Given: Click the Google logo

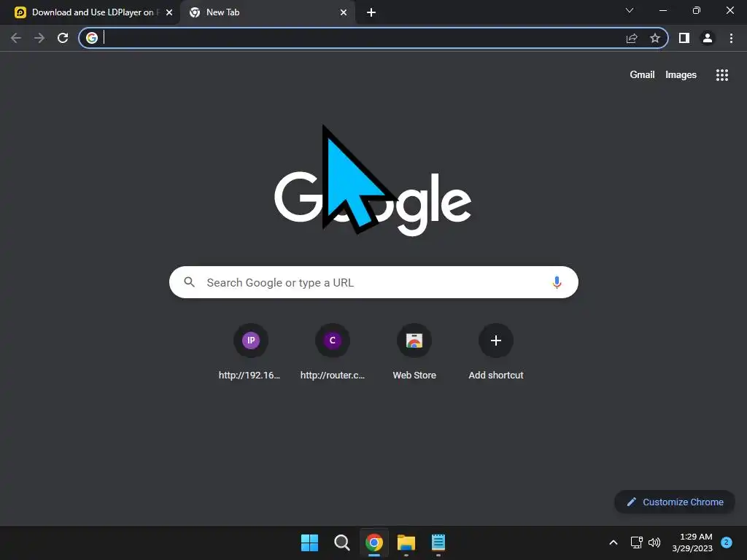Looking at the screenshot, I should point(373,203).
